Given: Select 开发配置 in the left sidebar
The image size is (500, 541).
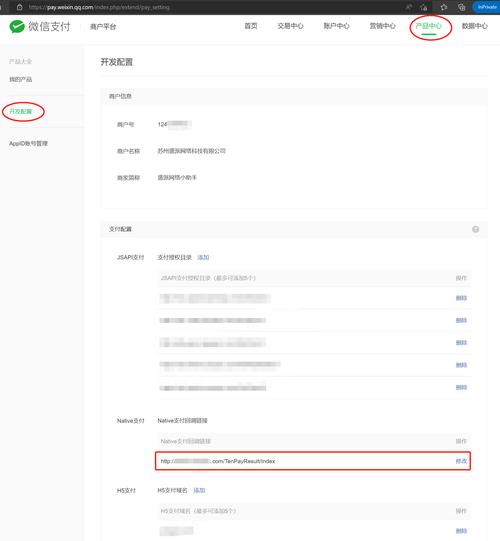Looking at the screenshot, I should click(20, 111).
